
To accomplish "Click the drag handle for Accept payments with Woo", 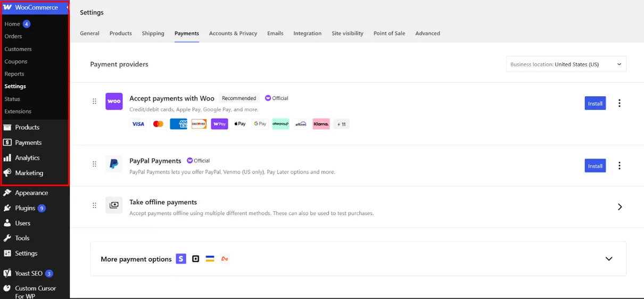I will click(x=94, y=101).
